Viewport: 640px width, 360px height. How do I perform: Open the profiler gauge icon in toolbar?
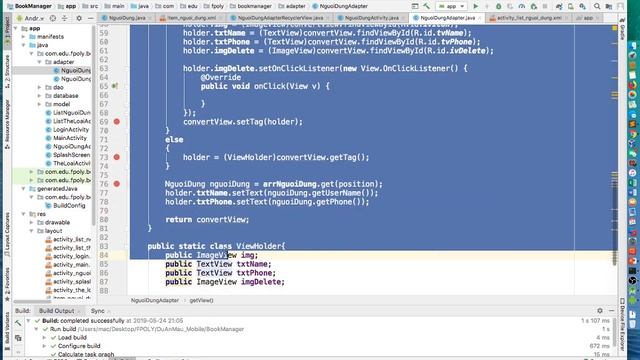click(x=522, y=6)
